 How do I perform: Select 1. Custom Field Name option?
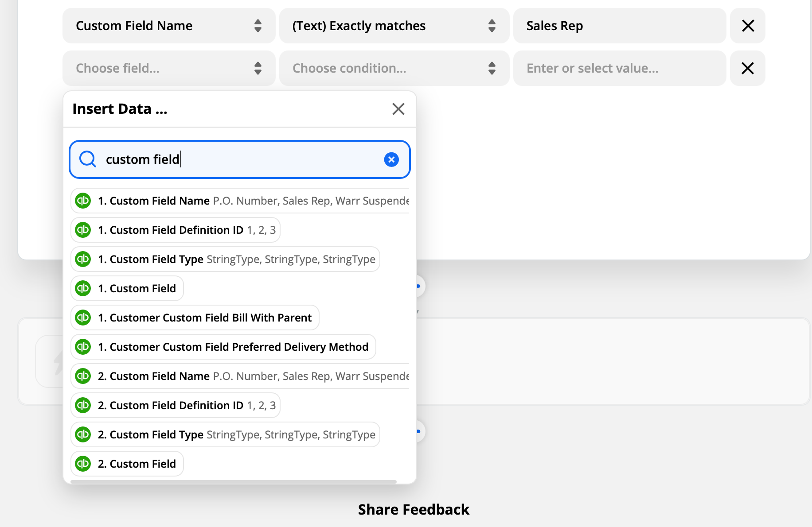[x=240, y=201]
